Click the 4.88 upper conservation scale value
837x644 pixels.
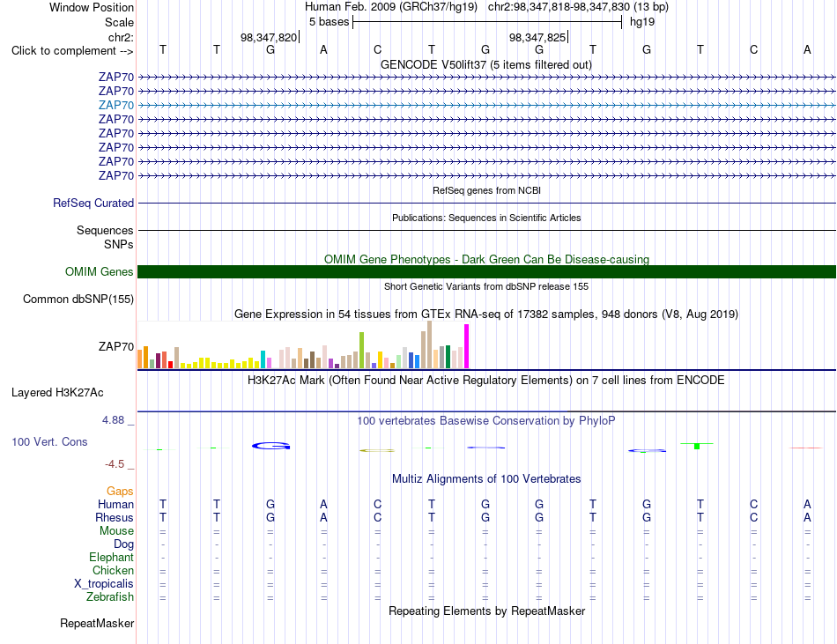tap(113, 420)
